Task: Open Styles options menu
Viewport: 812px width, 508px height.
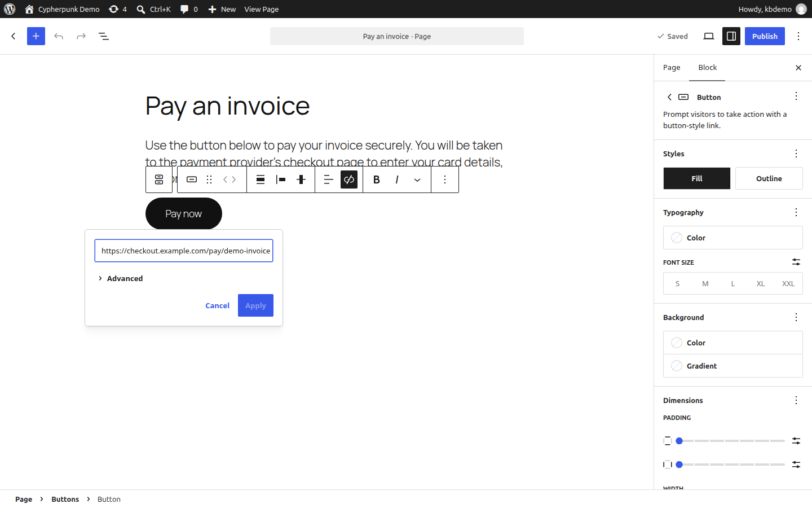Action: point(796,154)
